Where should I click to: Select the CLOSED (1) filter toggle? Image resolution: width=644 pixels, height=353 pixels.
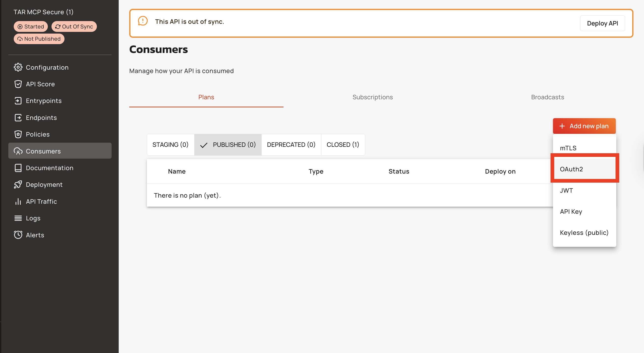coord(343,145)
